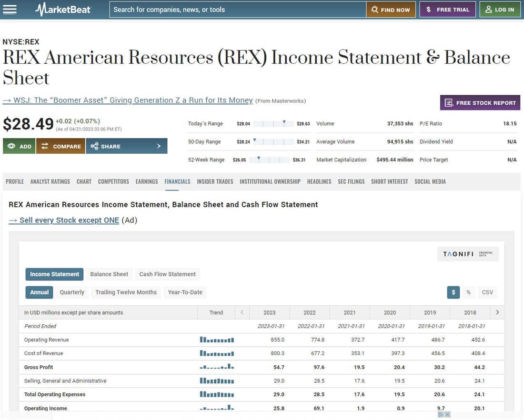Click the Operating Income row label
The width and height of the screenshot is (524, 420).
point(45,408)
